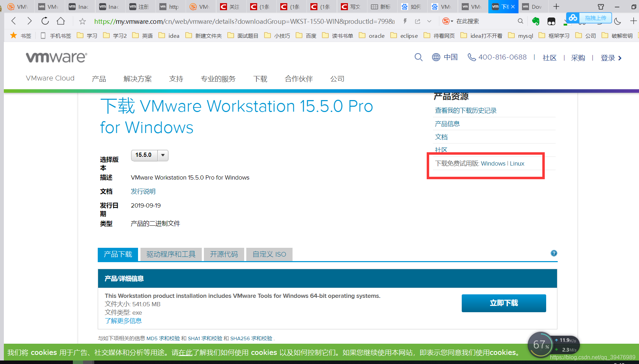Screen dimensions: 639x364
Task: Select the 驱动程序和工具 tab
Action: coord(171,254)
